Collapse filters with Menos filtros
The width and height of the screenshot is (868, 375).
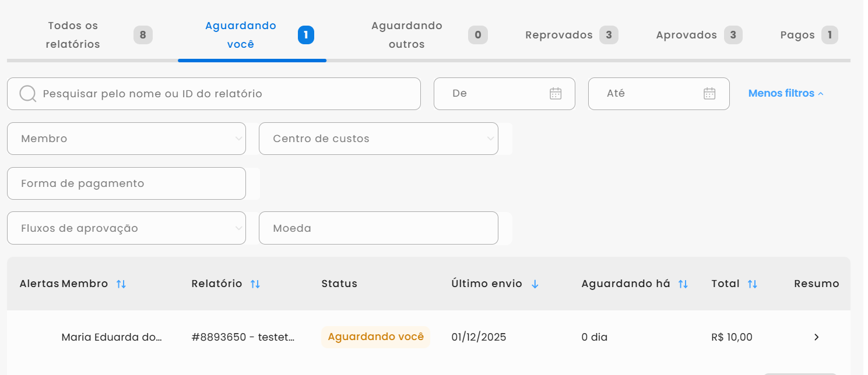(785, 93)
